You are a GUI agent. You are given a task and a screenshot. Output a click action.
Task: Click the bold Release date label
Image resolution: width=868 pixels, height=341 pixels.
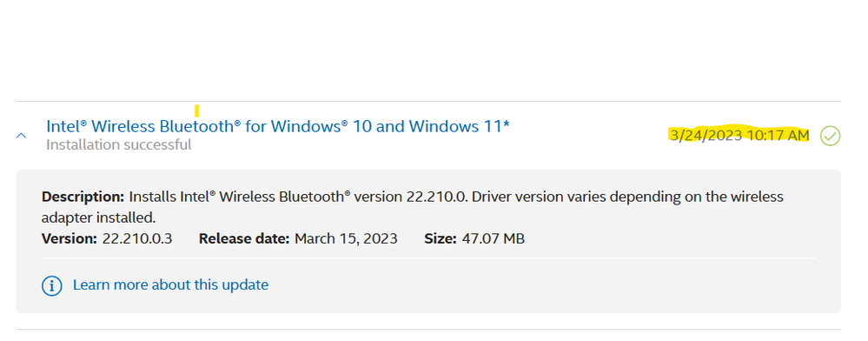(244, 239)
